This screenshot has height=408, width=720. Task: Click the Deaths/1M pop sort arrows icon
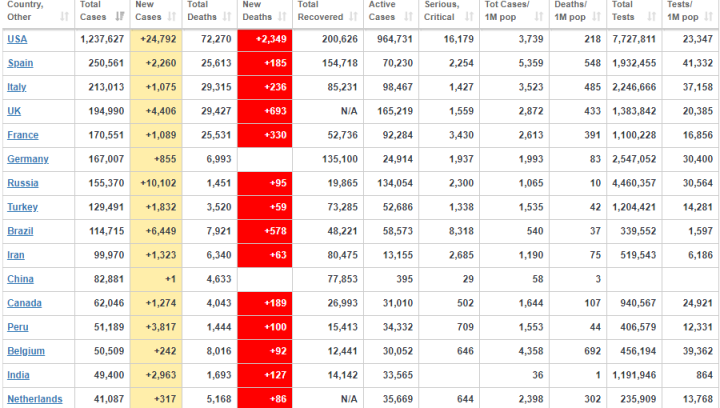pos(596,17)
